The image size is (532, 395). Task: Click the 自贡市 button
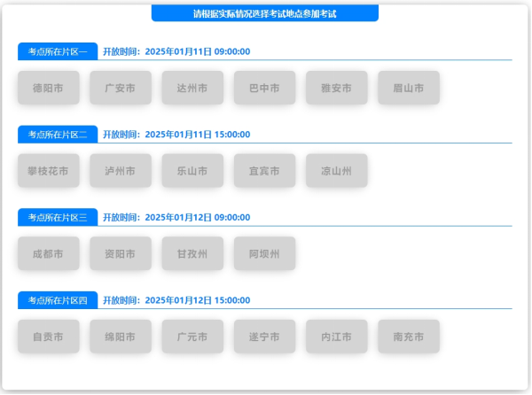coord(49,337)
